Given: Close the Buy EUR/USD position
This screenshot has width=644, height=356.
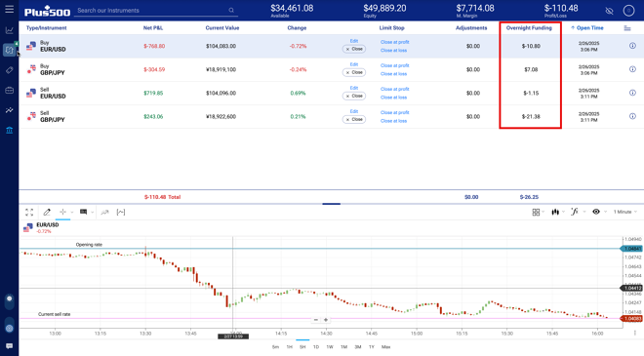Looking at the screenshot, I should point(354,49).
